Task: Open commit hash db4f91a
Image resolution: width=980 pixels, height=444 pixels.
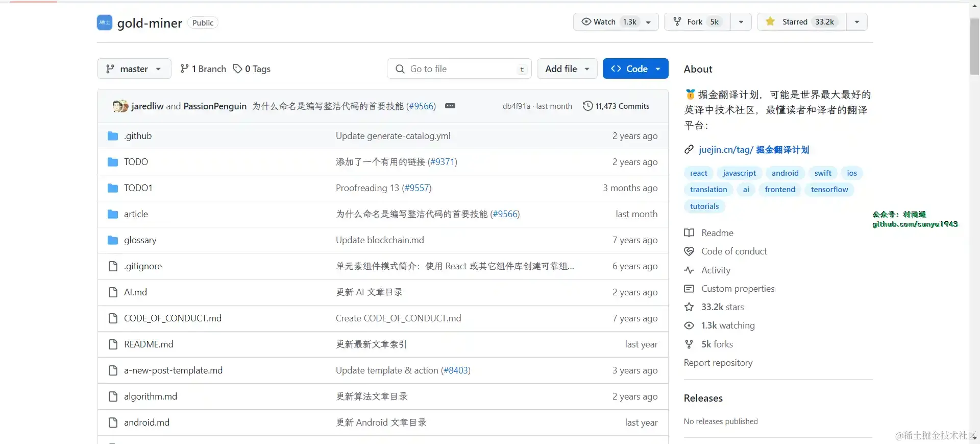Action: coord(516,106)
